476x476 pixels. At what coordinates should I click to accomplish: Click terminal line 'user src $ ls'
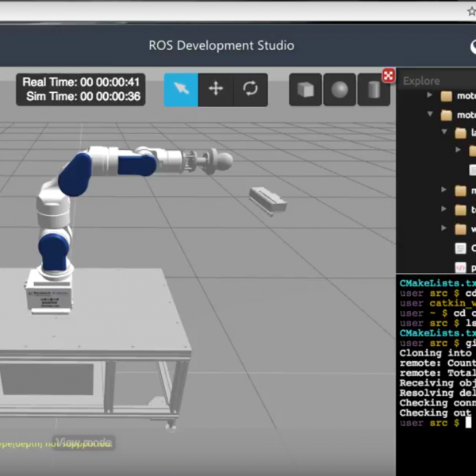pos(438,324)
